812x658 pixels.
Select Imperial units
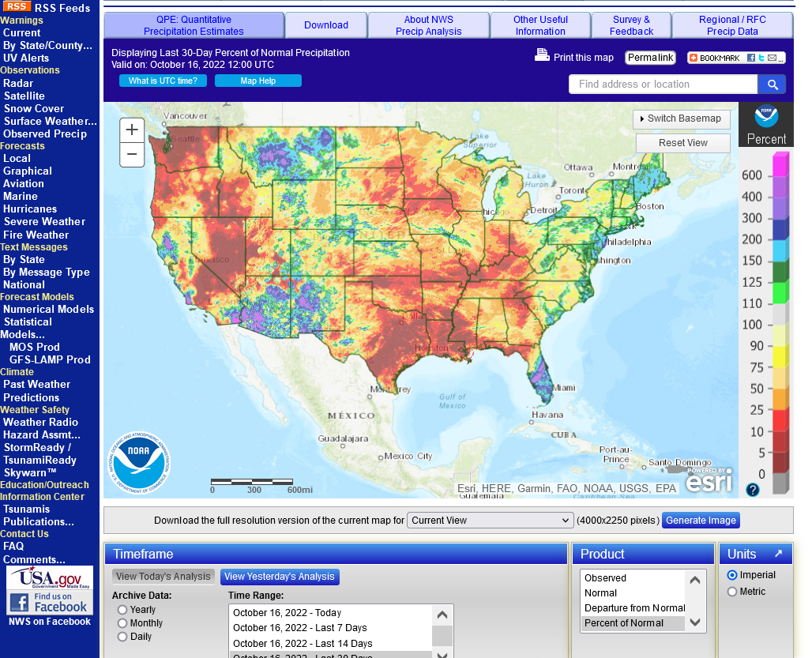pos(732,575)
